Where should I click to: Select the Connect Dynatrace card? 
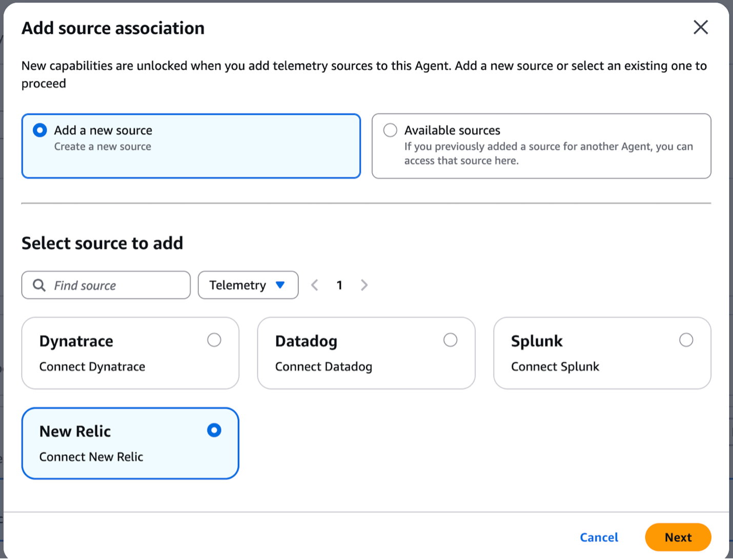[x=130, y=353]
